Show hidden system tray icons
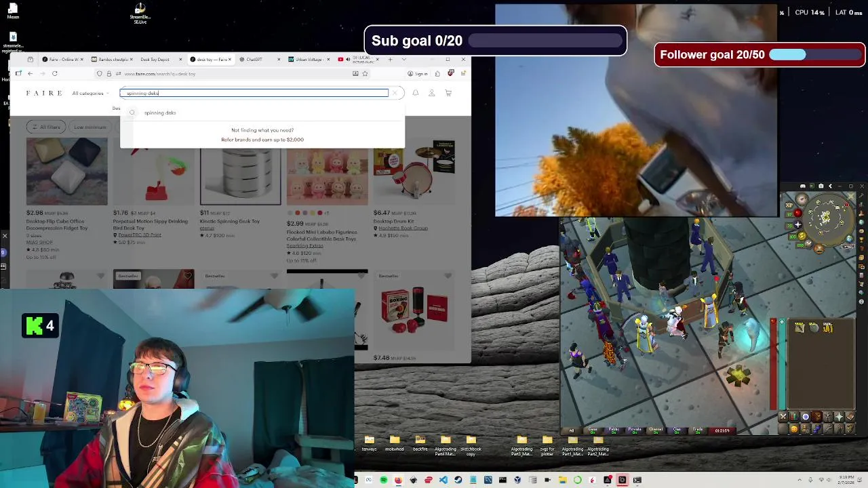Image resolution: width=868 pixels, height=488 pixels. (x=800, y=480)
